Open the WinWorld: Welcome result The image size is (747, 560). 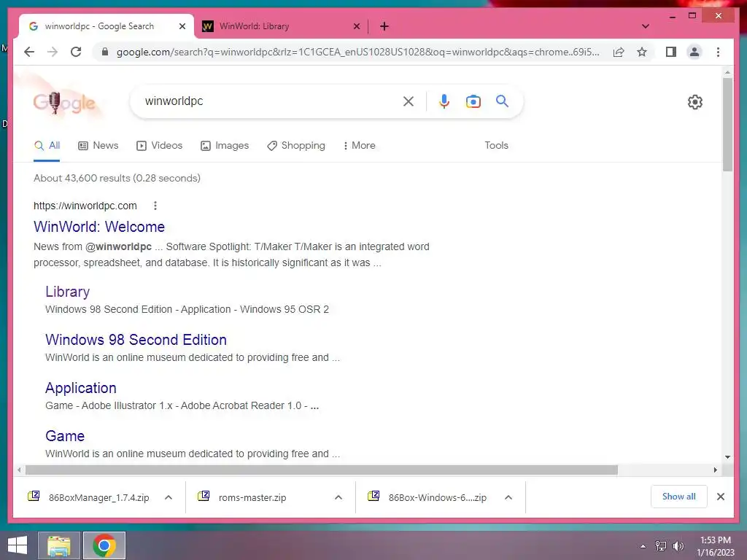point(99,227)
